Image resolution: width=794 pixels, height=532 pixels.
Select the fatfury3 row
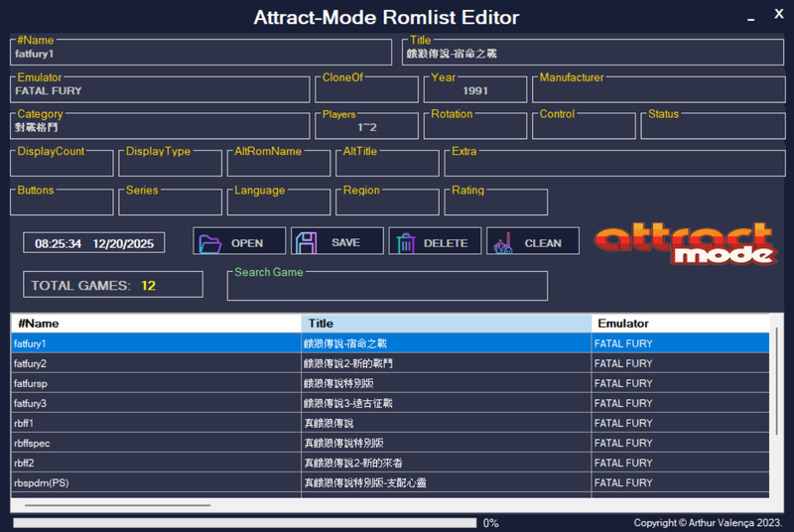coord(390,403)
